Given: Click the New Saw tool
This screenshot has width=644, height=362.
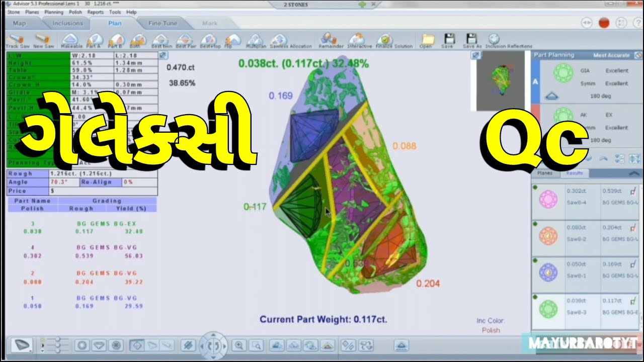Looking at the screenshot, I should point(43,41).
